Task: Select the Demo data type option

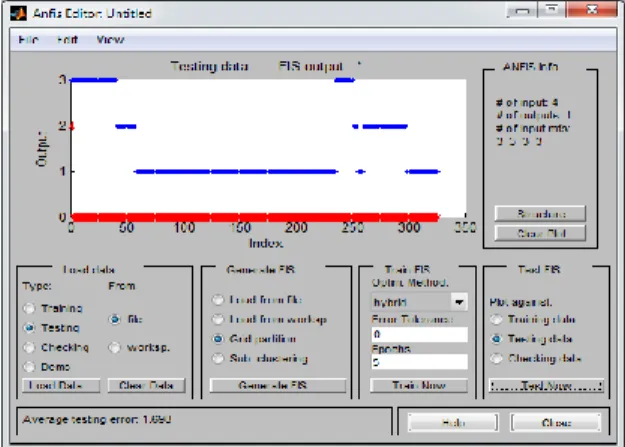Action: coord(29,366)
